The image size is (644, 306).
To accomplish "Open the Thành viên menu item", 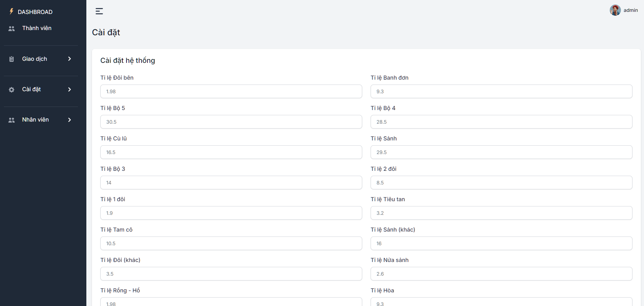I will pos(37,28).
